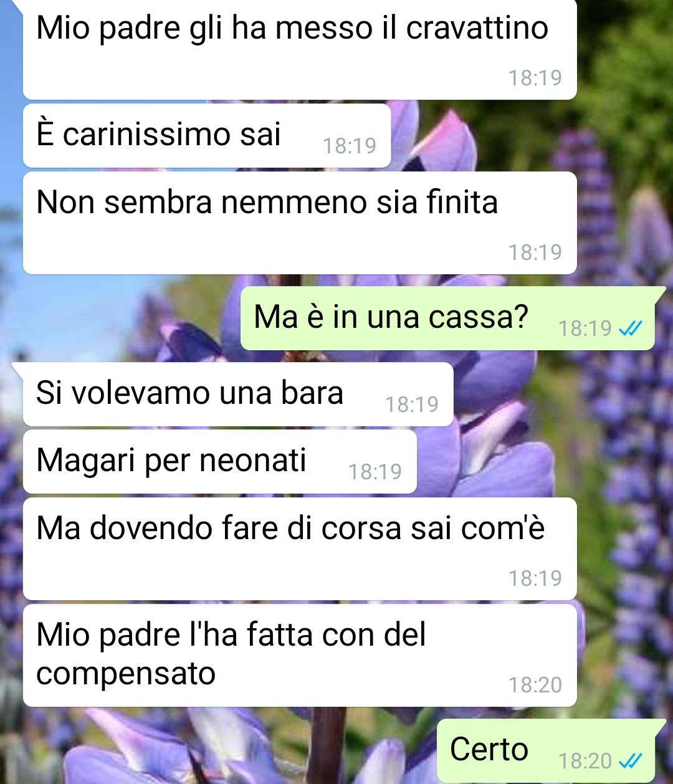Select "Ma dovendo fare di corsa sai com'è" message
Screen dimensions: 673x784
(300, 549)
